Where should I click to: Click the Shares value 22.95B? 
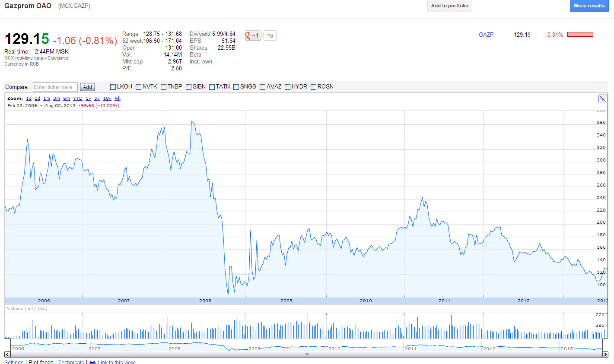(226, 48)
